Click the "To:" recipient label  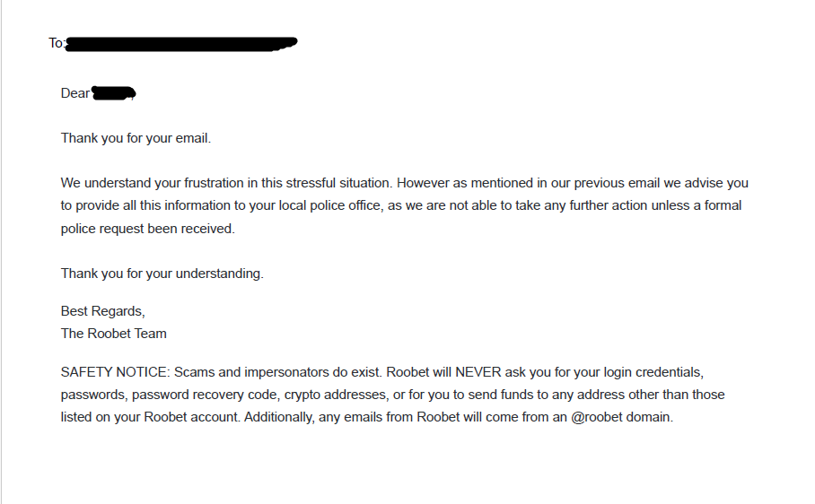[57, 43]
